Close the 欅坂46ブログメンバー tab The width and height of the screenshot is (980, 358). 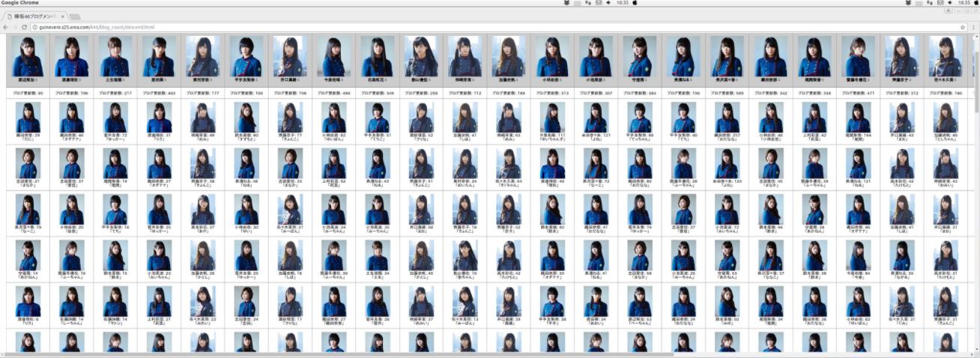coord(62,15)
